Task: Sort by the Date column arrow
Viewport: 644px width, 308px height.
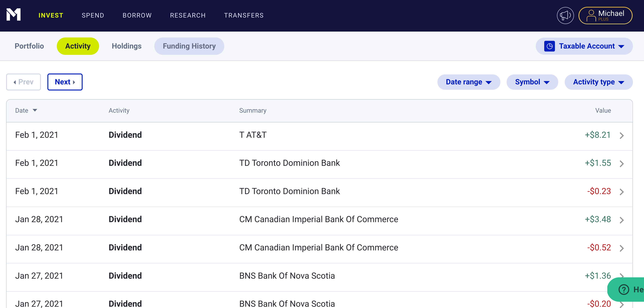Action: click(35, 110)
